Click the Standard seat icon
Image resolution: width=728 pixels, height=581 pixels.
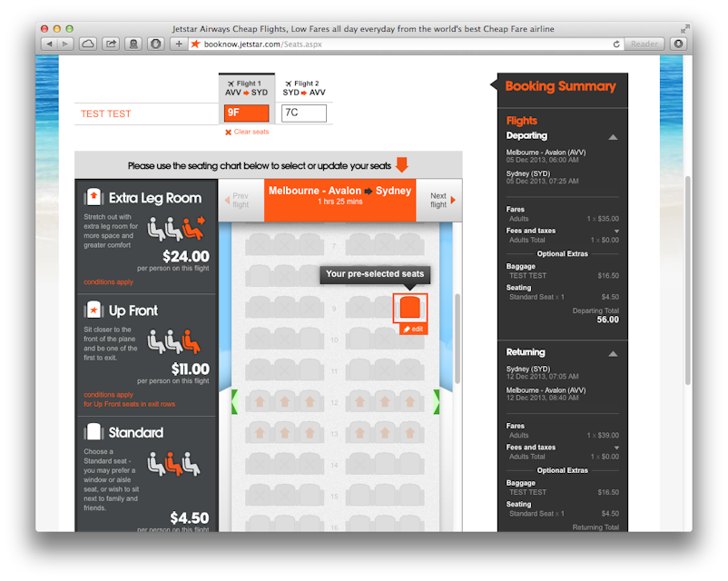[x=93, y=431]
